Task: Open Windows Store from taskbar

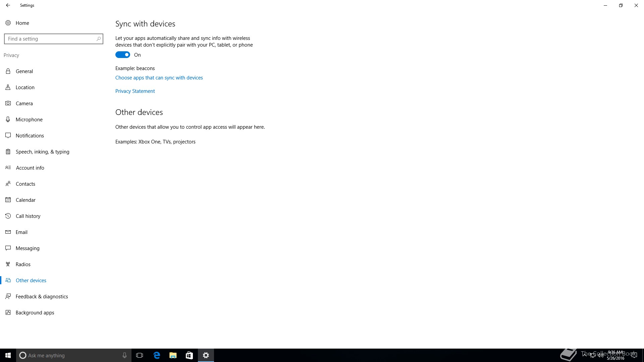Action: tap(189, 355)
